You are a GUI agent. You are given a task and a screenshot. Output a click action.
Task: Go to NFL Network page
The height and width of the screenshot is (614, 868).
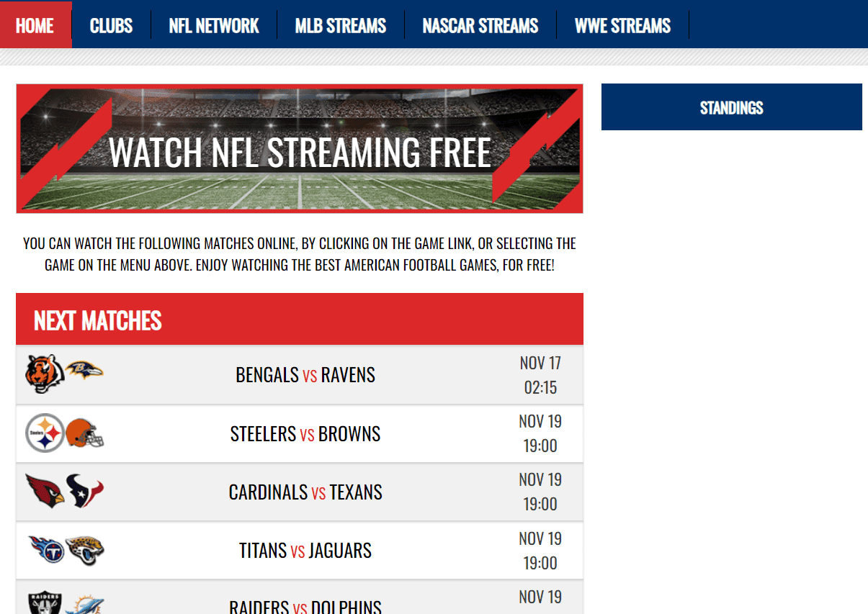tap(214, 26)
